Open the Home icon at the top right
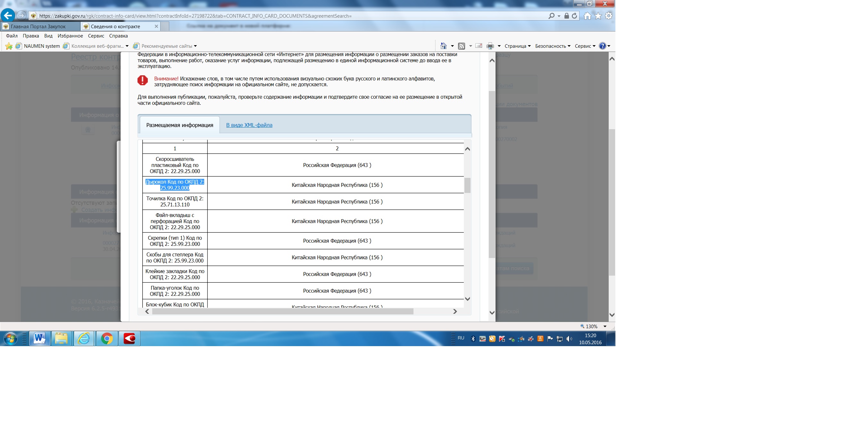 [x=587, y=15]
